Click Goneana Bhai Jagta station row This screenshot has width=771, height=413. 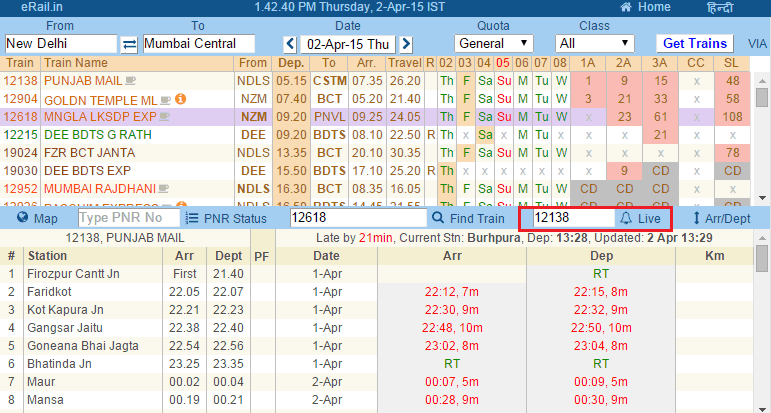point(377,346)
